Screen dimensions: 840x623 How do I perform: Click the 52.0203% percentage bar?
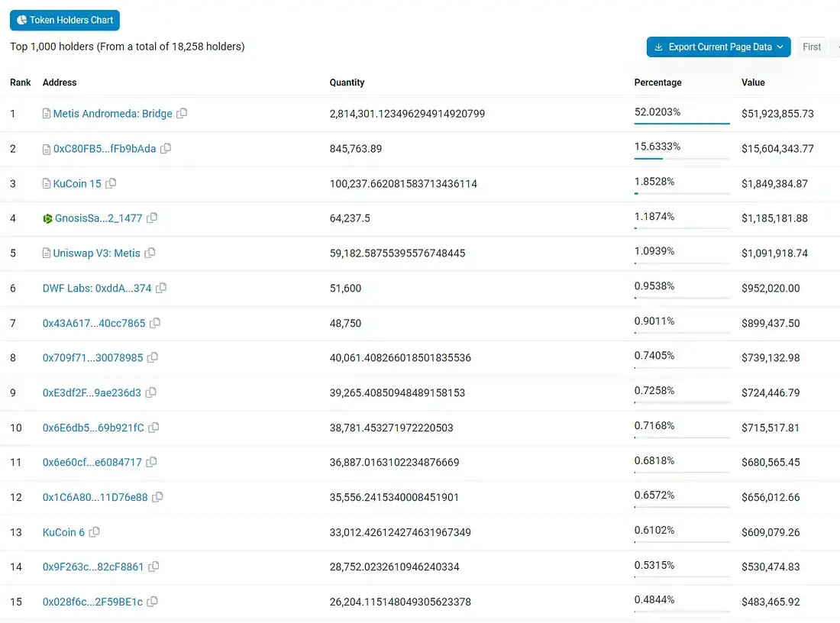pos(681,123)
